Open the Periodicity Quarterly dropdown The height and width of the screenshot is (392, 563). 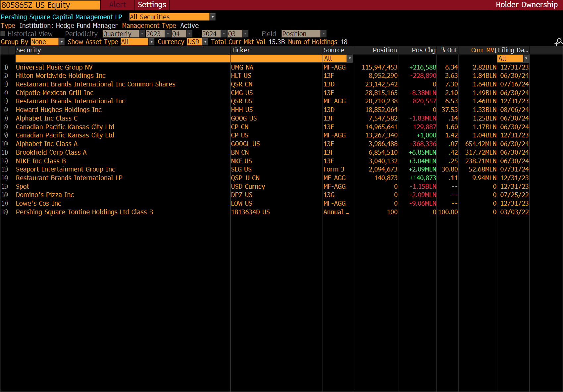pos(124,34)
